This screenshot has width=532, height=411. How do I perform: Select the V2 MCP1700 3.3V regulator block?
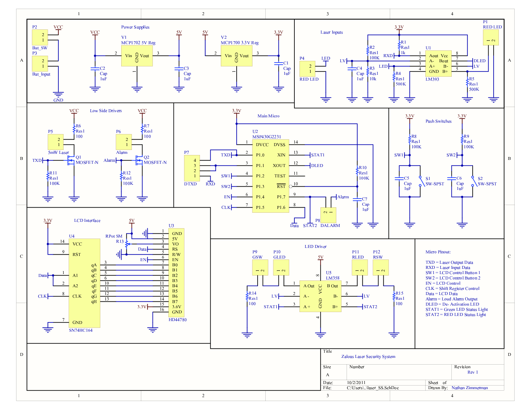(x=236, y=56)
